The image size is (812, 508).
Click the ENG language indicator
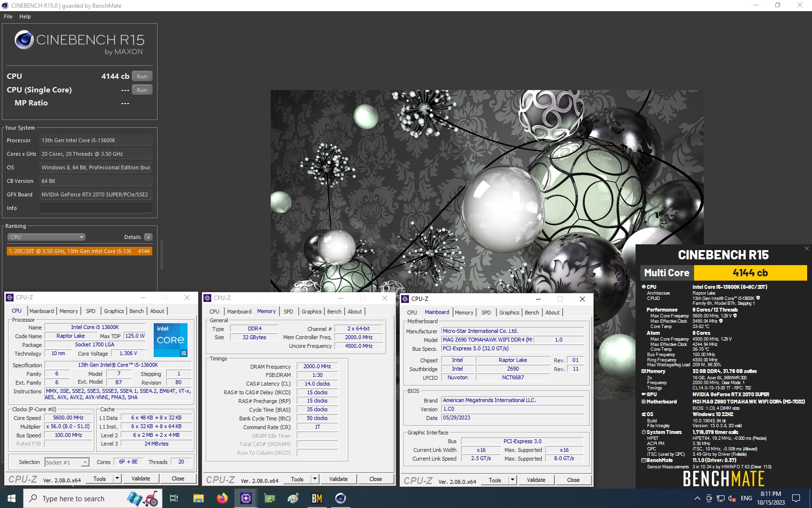pos(746,498)
